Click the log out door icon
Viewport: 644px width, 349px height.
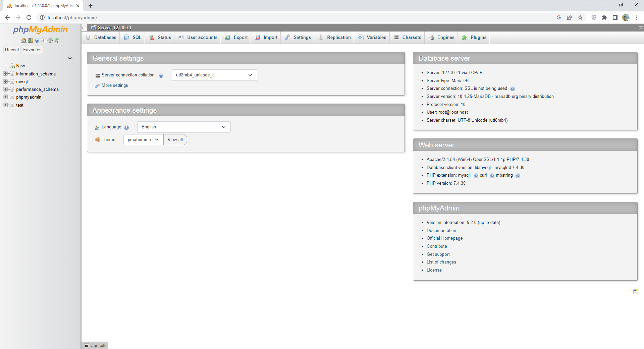(30, 40)
